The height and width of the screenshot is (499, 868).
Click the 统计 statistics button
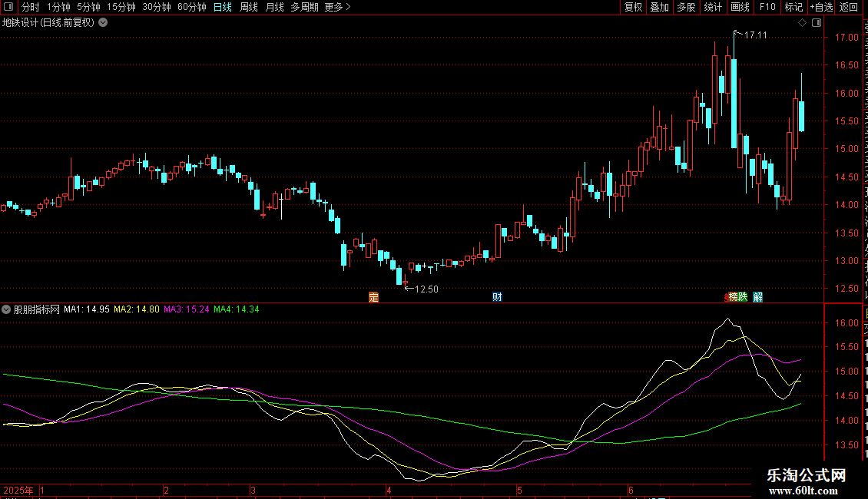click(x=713, y=7)
